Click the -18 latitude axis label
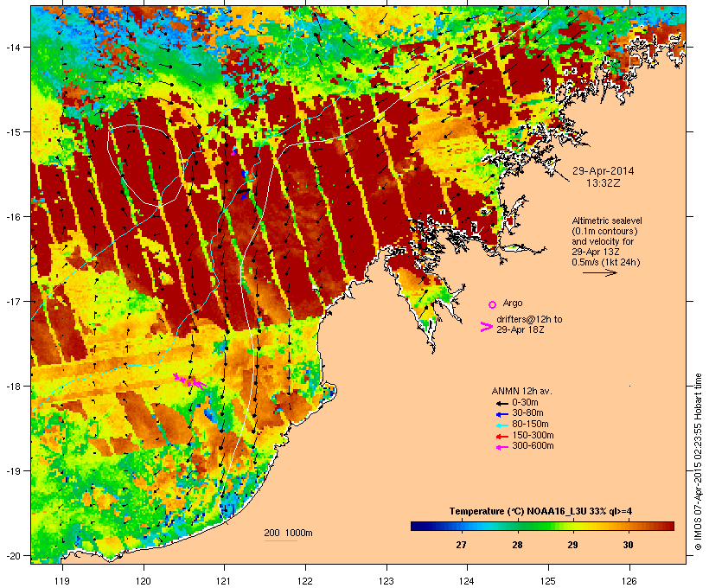709x588 pixels. (12, 386)
